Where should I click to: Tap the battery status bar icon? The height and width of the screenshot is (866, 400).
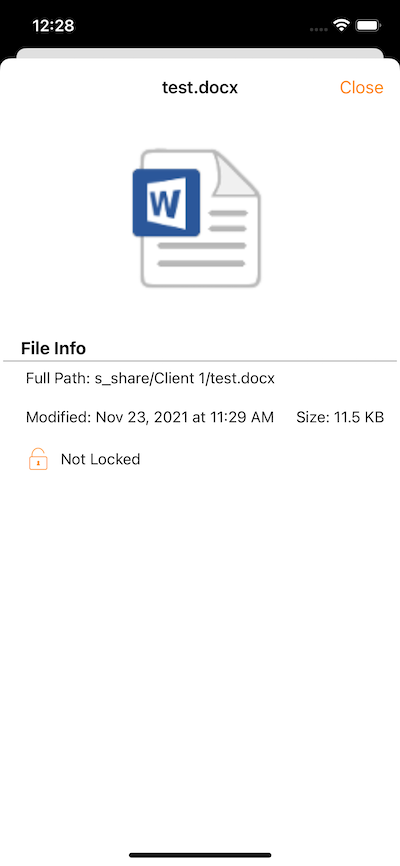pos(368,25)
